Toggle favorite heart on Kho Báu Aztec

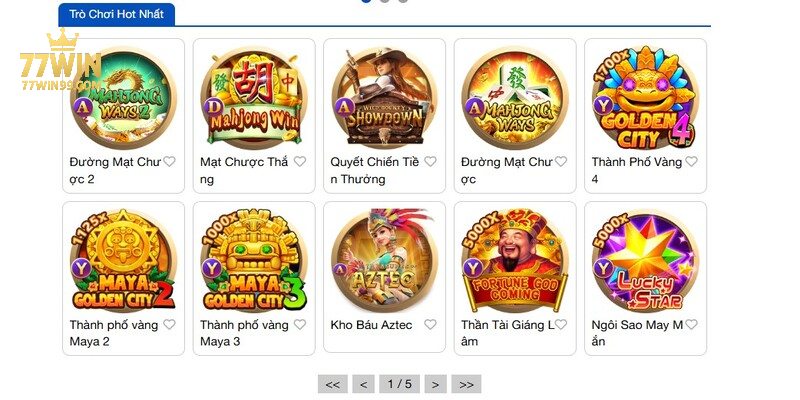click(431, 324)
